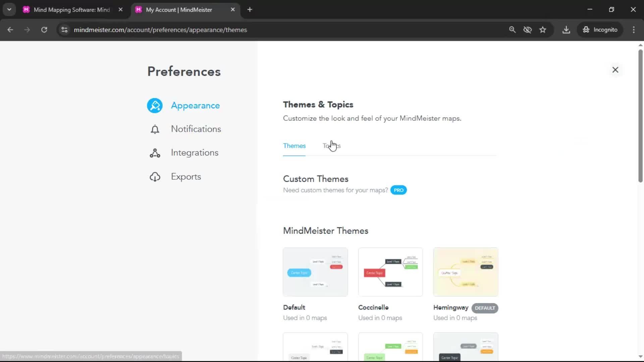Click the DEFAULT badge beside Hemingway
Image resolution: width=644 pixels, height=362 pixels.
tap(485, 308)
